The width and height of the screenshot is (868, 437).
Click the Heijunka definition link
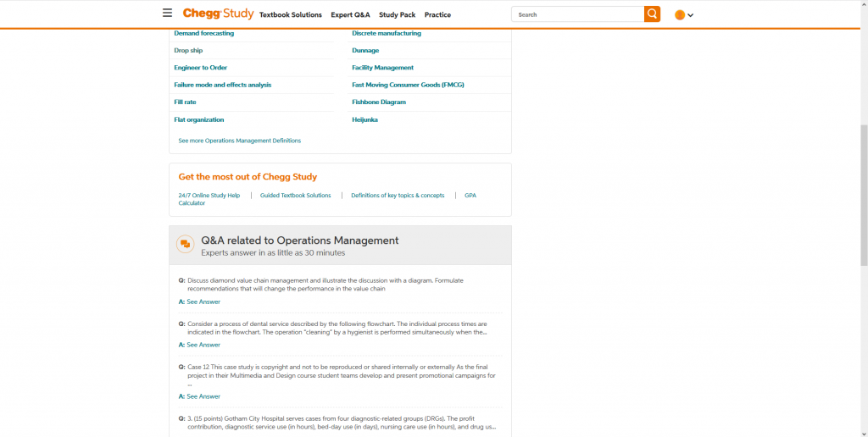[364, 119]
